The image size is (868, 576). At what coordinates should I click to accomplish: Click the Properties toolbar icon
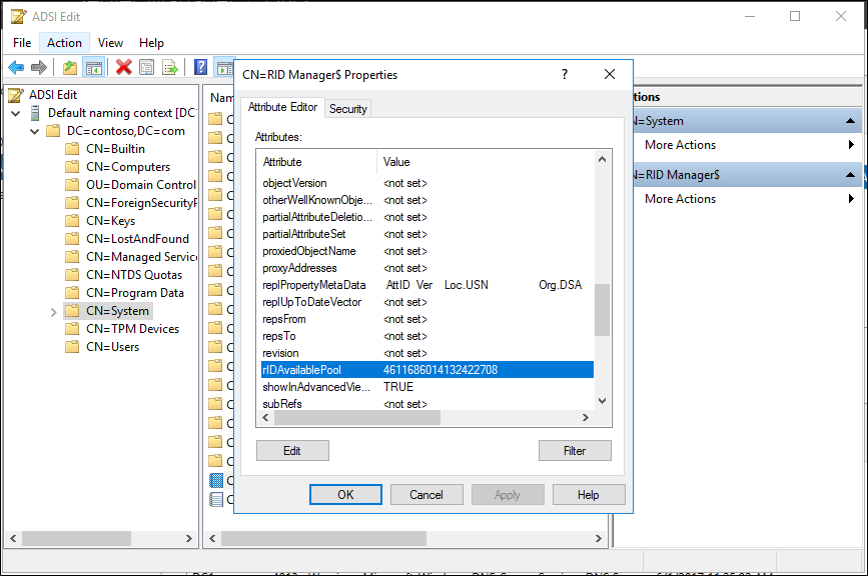point(147,68)
